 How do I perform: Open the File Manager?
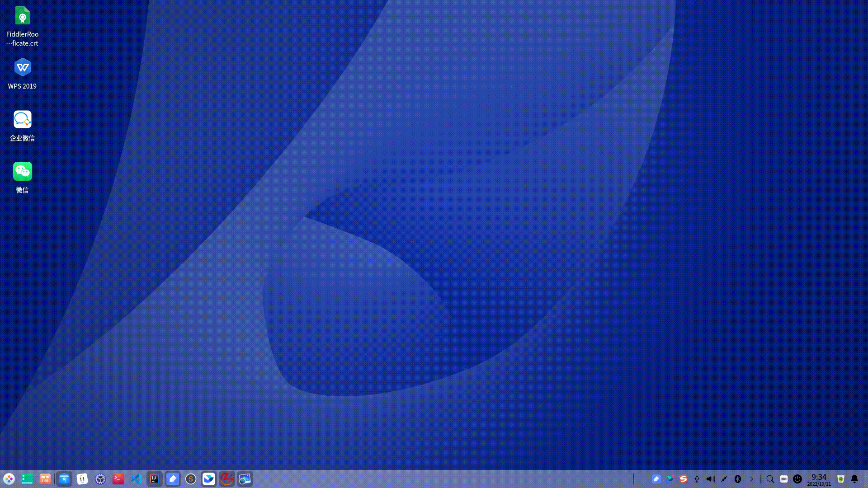tap(64, 479)
